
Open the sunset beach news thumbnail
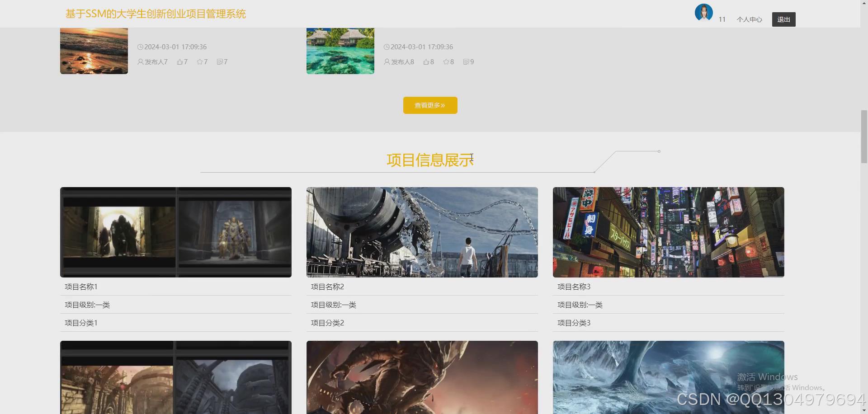pyautogui.click(x=94, y=51)
